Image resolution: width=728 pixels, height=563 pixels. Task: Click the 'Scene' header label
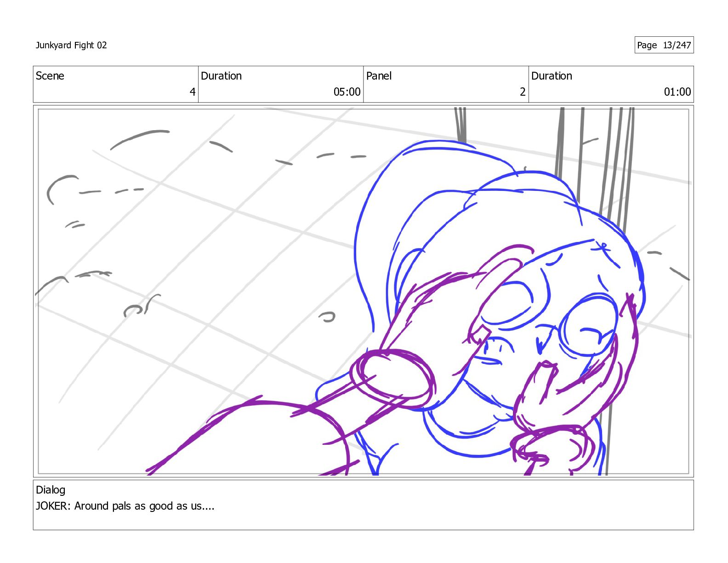click(50, 76)
